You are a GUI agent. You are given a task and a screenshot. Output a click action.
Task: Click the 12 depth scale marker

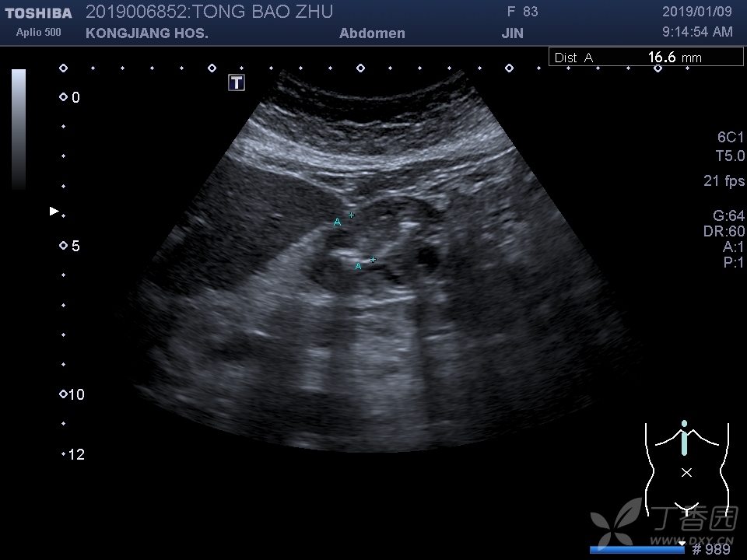point(73,454)
